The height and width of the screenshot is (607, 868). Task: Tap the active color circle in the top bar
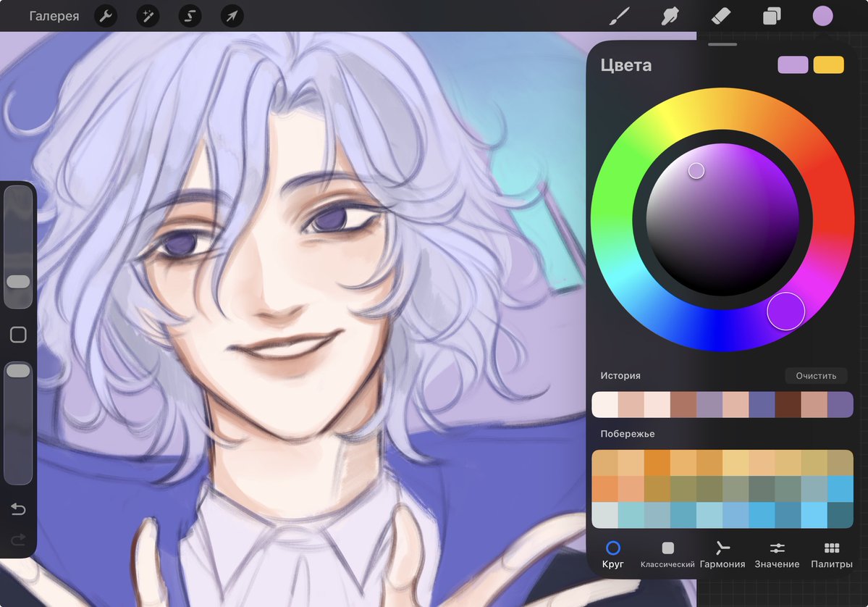click(822, 16)
